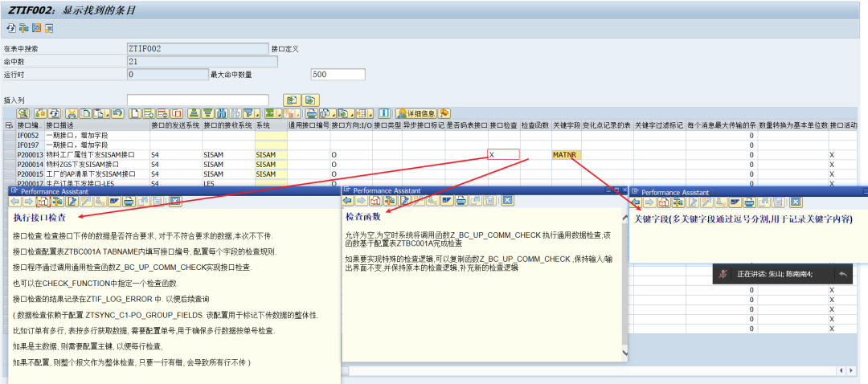Screen dimensions: 868x384
Task: Click the Sort ascending icon
Action: click(x=194, y=113)
